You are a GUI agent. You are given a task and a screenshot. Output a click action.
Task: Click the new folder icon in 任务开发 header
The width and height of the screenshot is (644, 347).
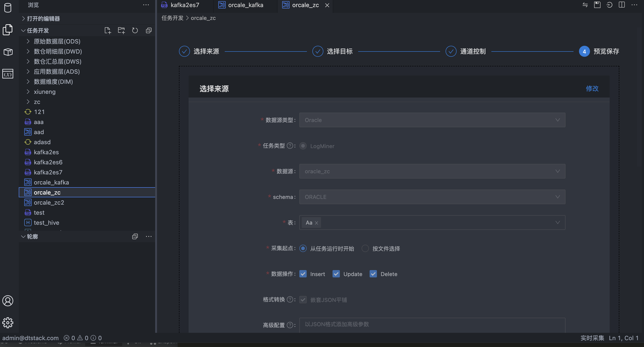point(121,30)
